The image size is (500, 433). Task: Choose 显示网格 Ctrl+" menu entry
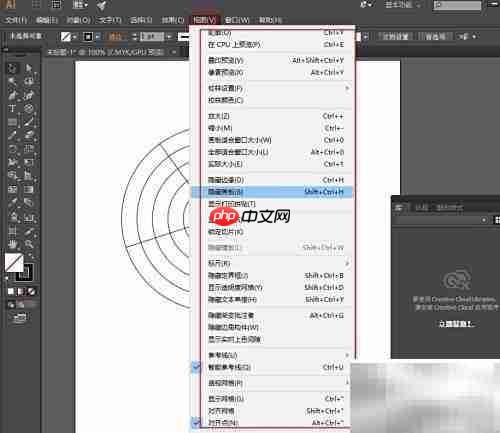click(272, 399)
